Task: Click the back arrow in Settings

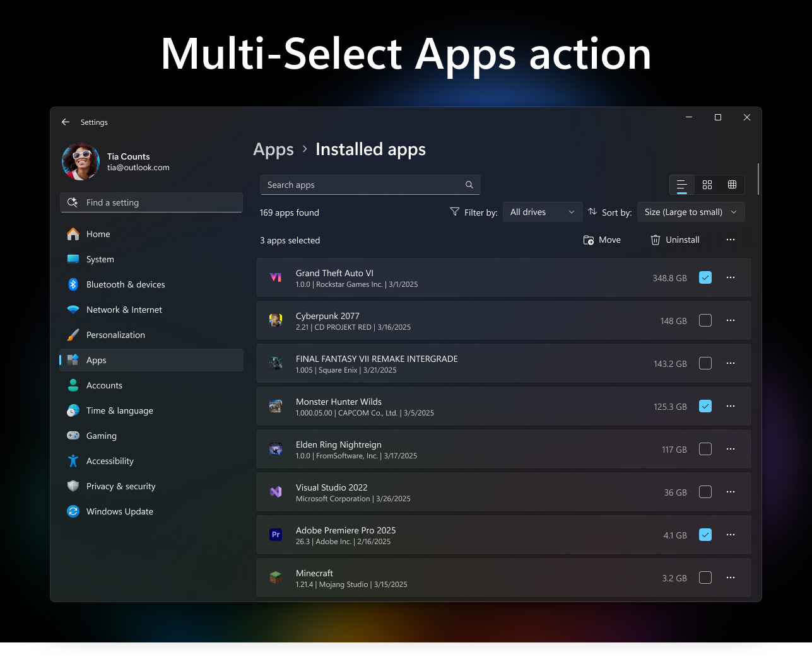Action: pyautogui.click(x=66, y=122)
